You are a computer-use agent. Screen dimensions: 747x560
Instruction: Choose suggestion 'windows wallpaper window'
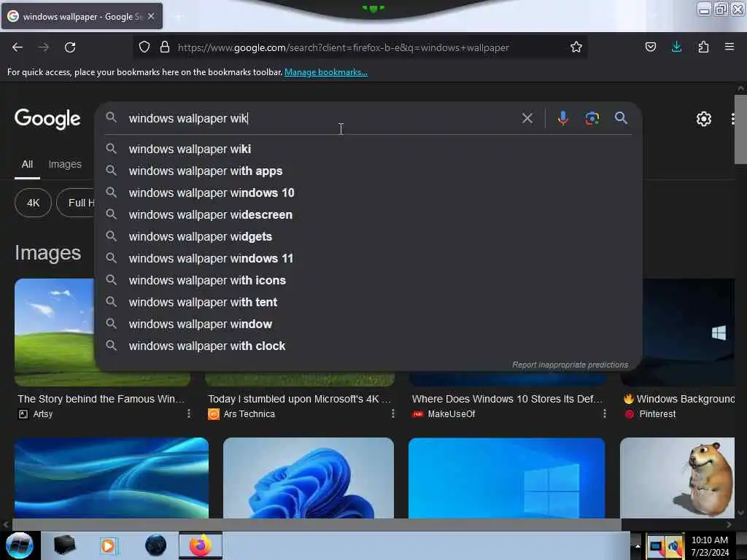coord(368,324)
